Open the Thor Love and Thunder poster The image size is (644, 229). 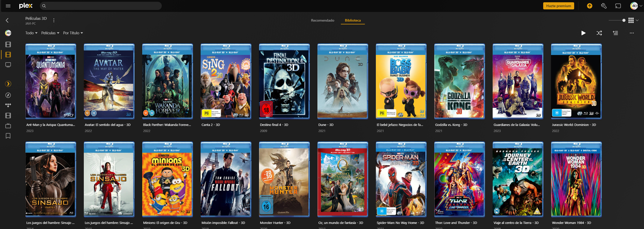(460, 179)
